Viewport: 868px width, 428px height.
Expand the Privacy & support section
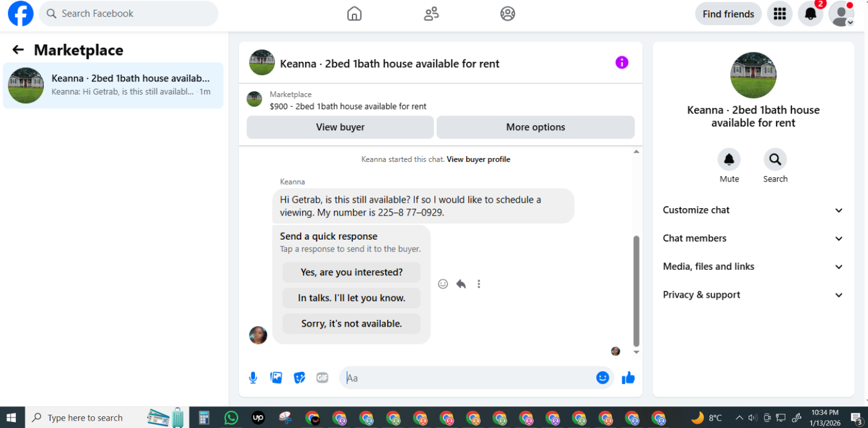tap(753, 295)
